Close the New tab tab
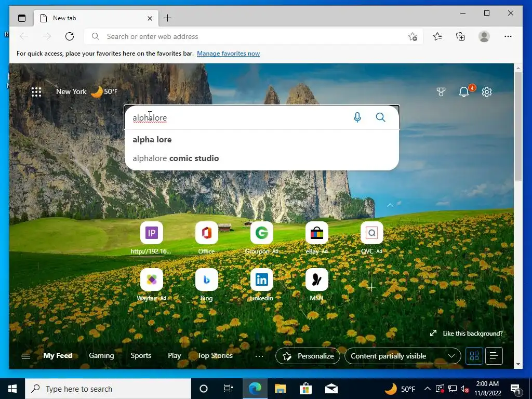 pyautogui.click(x=150, y=18)
